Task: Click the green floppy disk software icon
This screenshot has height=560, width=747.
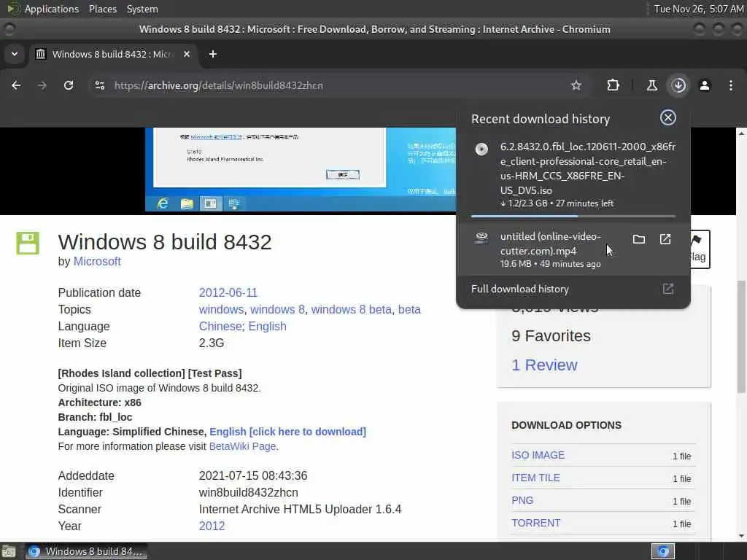Action: coord(28,243)
